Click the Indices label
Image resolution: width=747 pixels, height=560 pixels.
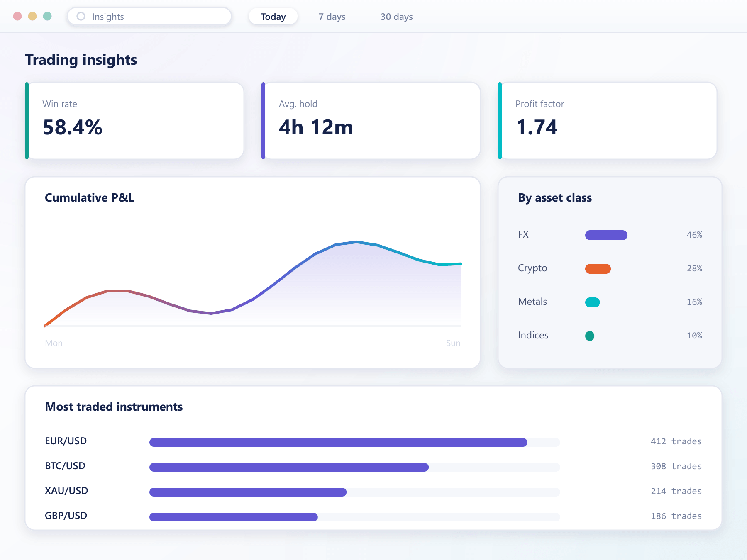tap(533, 336)
